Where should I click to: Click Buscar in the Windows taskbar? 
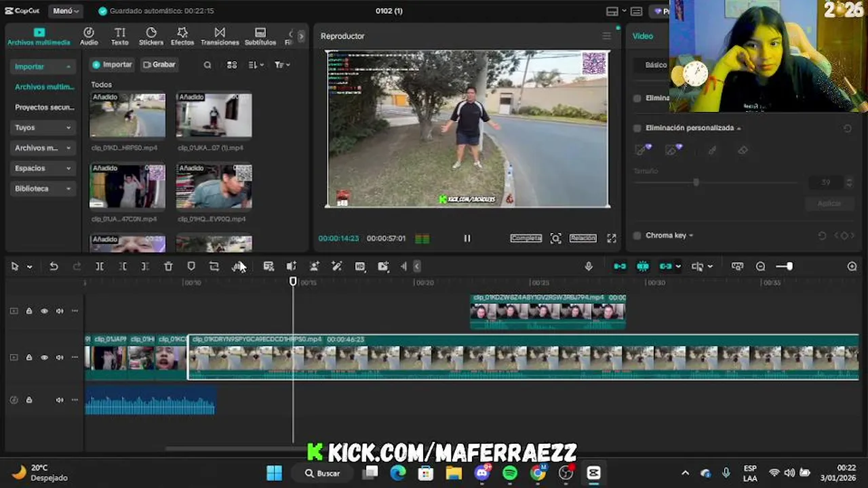[x=322, y=473]
